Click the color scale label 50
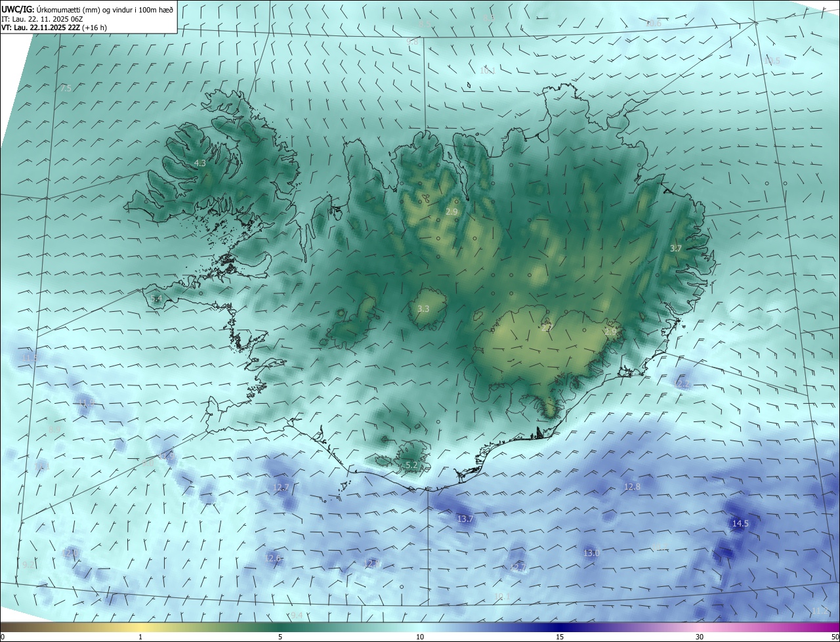This screenshot has height=642, width=840. (835, 637)
